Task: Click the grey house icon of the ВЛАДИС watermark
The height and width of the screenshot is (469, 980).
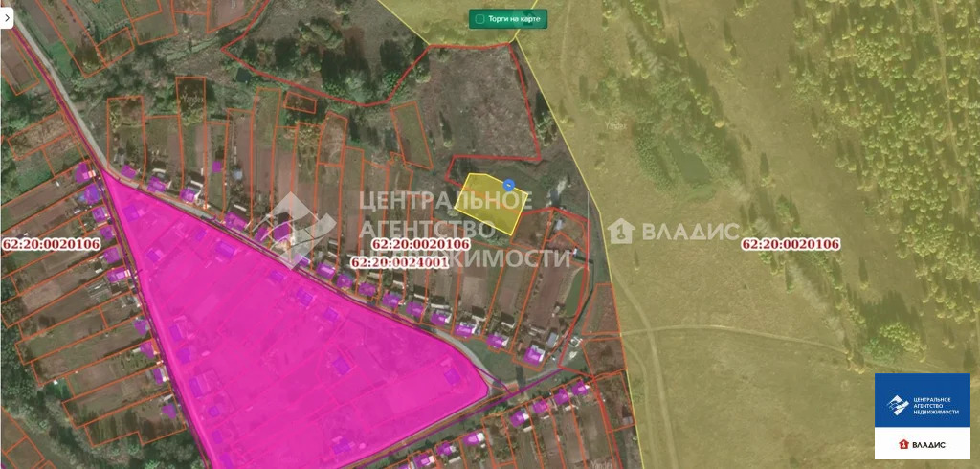Action: click(620, 231)
